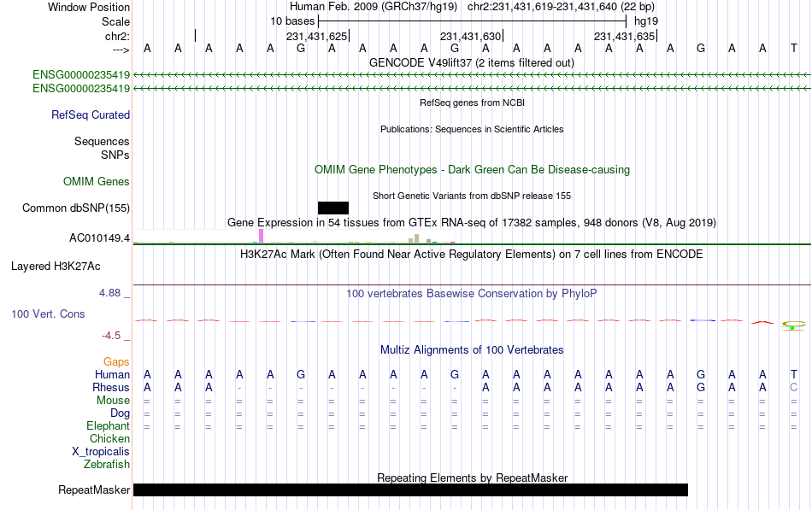Click the GTEx Gene Expression in 54 tissues title

[472, 223]
